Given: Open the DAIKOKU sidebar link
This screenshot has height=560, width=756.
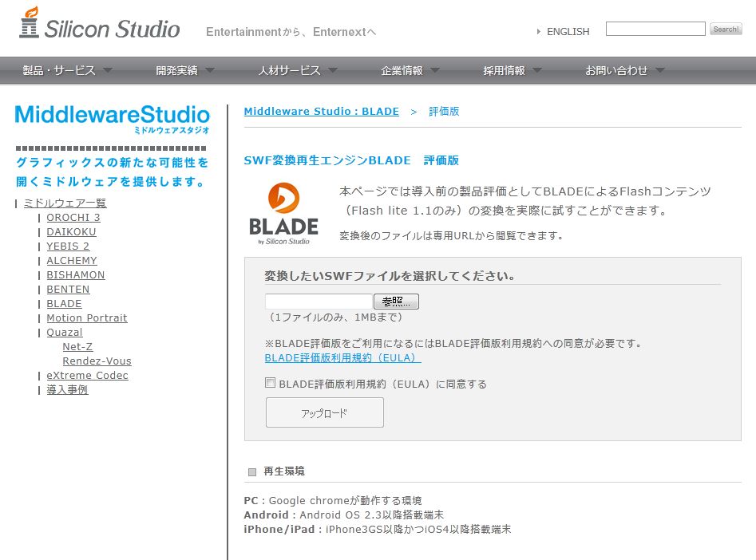Looking at the screenshot, I should [71, 232].
